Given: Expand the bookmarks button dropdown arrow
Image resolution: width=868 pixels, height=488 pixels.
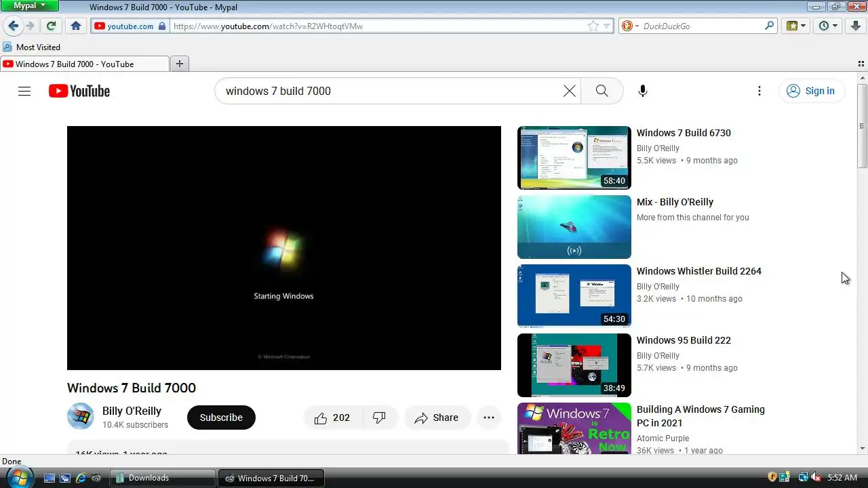Looking at the screenshot, I should point(804,26).
